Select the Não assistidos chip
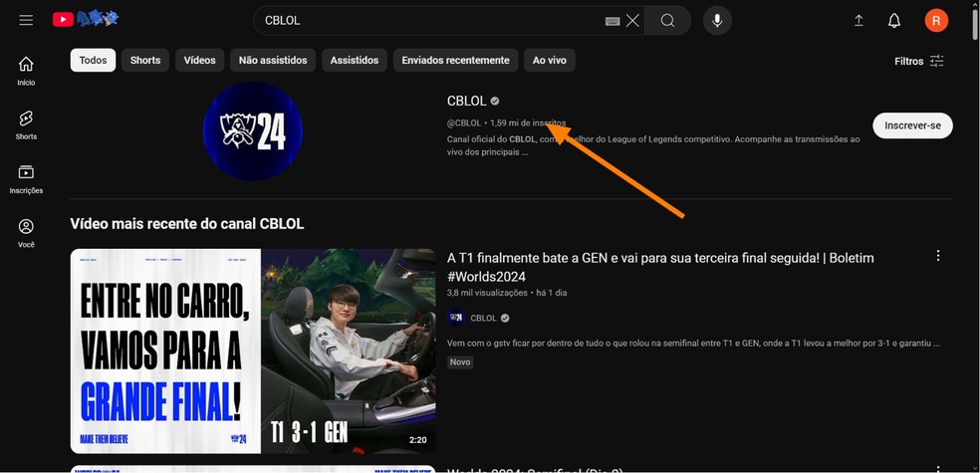980x473 pixels. pos(273,60)
